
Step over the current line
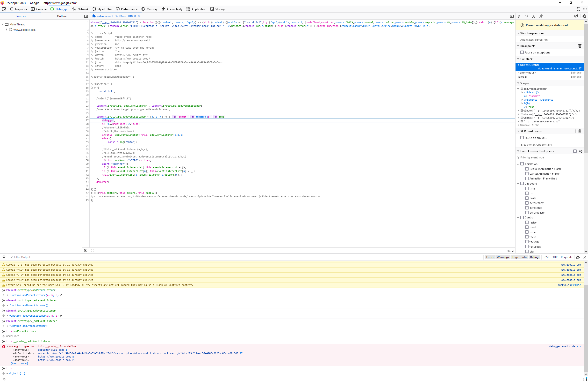tap(526, 16)
